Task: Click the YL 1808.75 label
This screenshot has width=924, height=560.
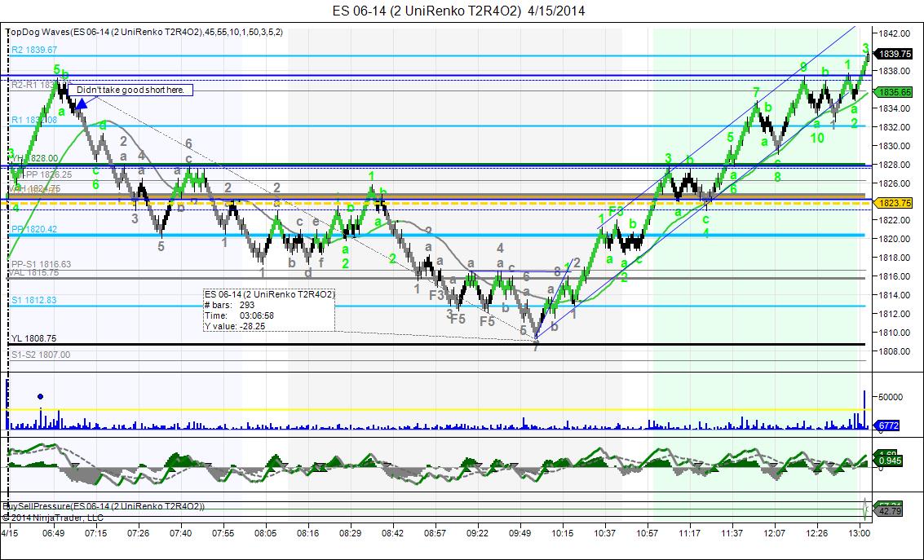Action: point(34,338)
